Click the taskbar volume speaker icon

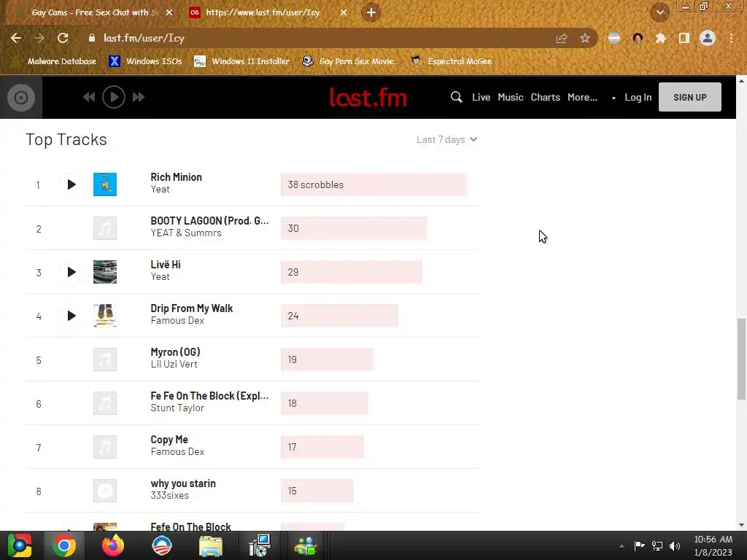click(x=675, y=545)
